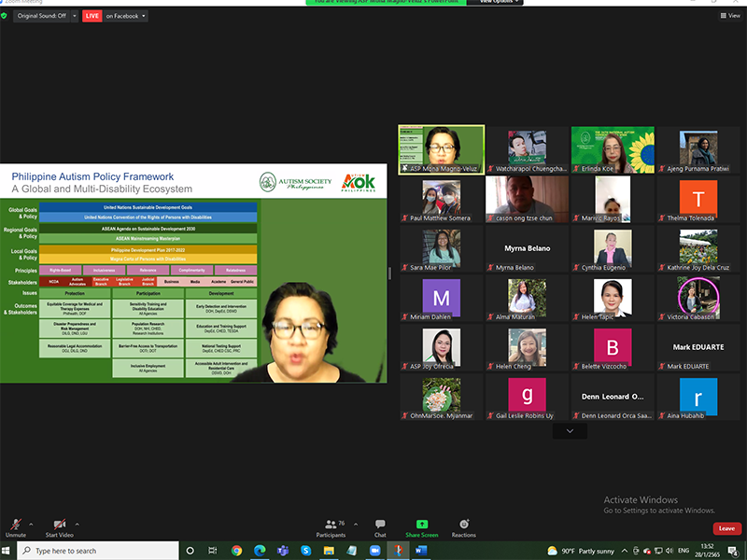Click Paul Matthew Somera name label
747x560 pixels.
pos(440,218)
